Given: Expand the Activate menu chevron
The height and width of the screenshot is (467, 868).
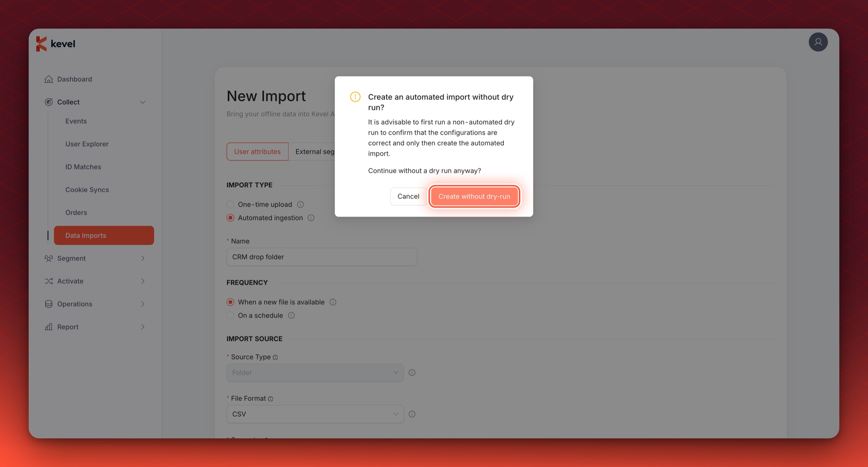Looking at the screenshot, I should click(x=142, y=281).
